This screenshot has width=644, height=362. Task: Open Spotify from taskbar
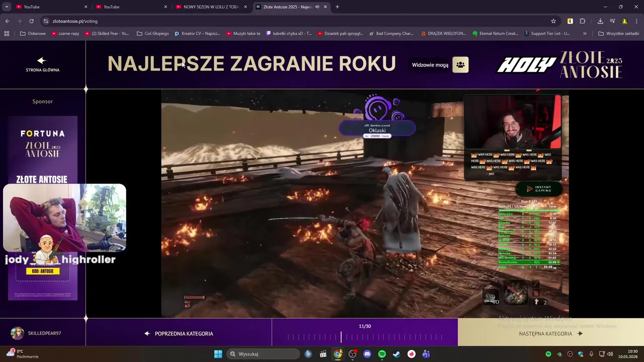click(x=382, y=354)
